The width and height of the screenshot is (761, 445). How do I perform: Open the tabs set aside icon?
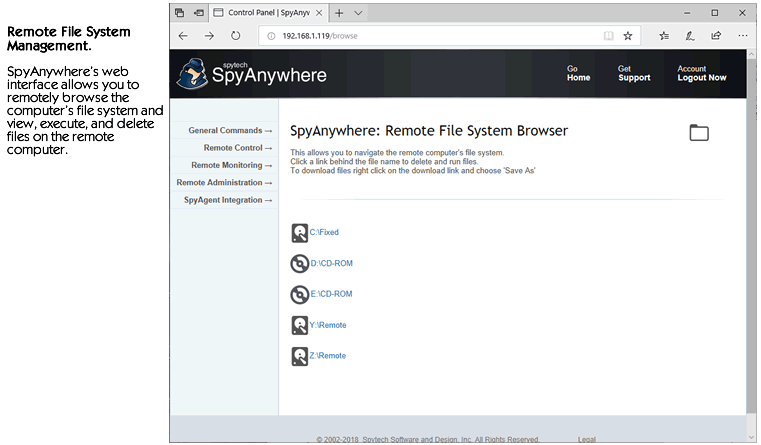tap(180, 13)
